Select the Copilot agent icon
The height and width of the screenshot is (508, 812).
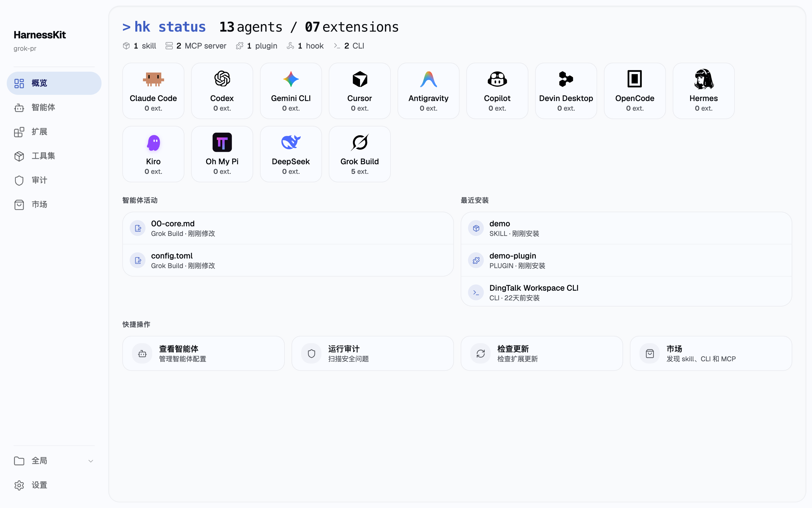497,79
